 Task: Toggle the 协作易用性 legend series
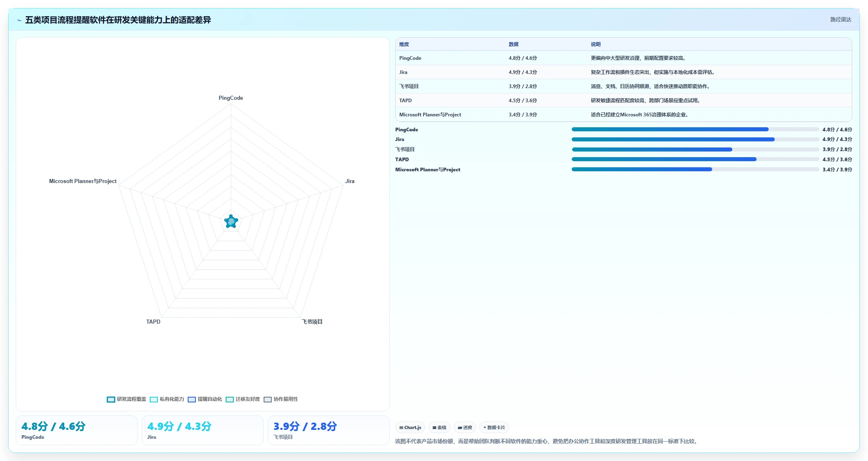[281, 399]
